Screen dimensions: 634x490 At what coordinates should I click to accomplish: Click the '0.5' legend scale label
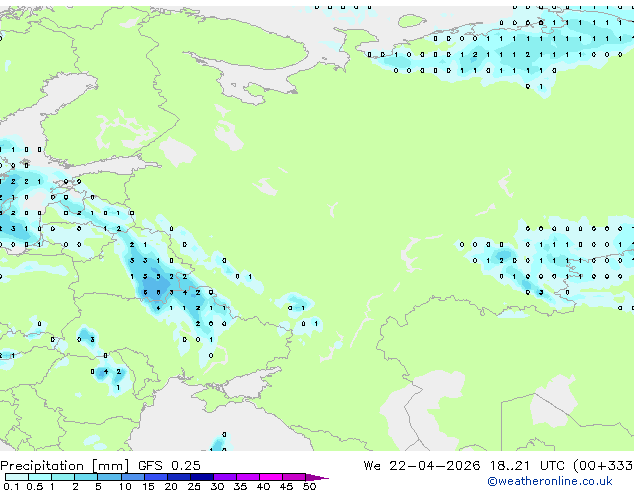[35, 486]
